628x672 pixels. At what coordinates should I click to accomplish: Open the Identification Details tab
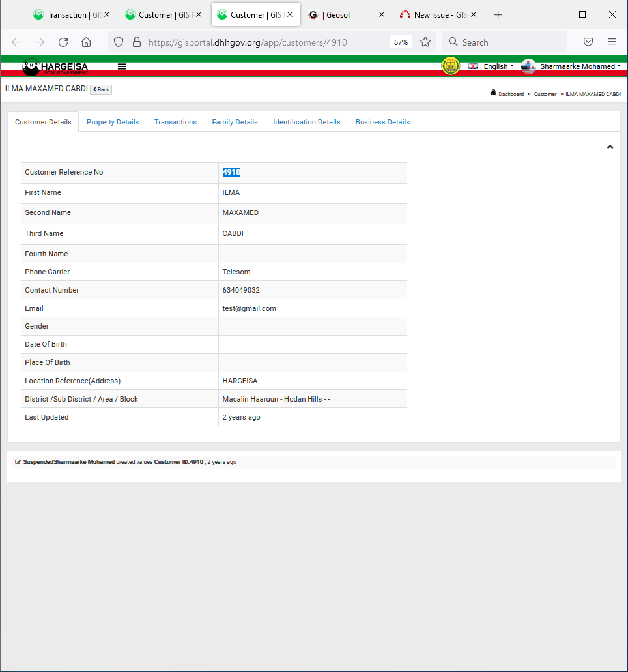pyautogui.click(x=307, y=122)
